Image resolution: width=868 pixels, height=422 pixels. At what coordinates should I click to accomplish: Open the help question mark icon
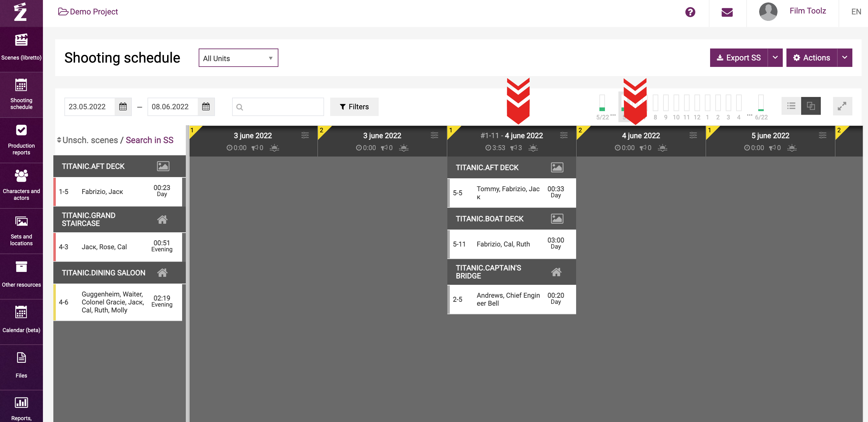690,12
